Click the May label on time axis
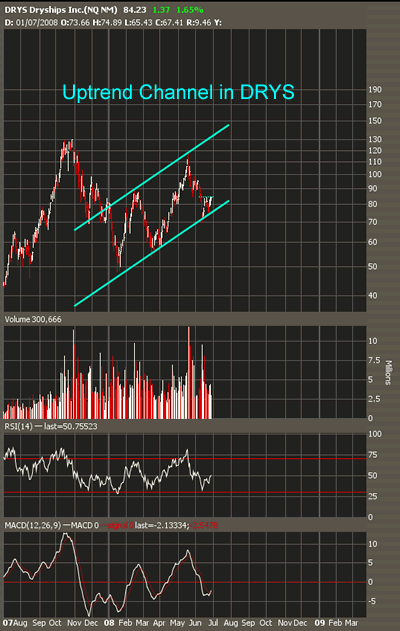 coord(177,623)
